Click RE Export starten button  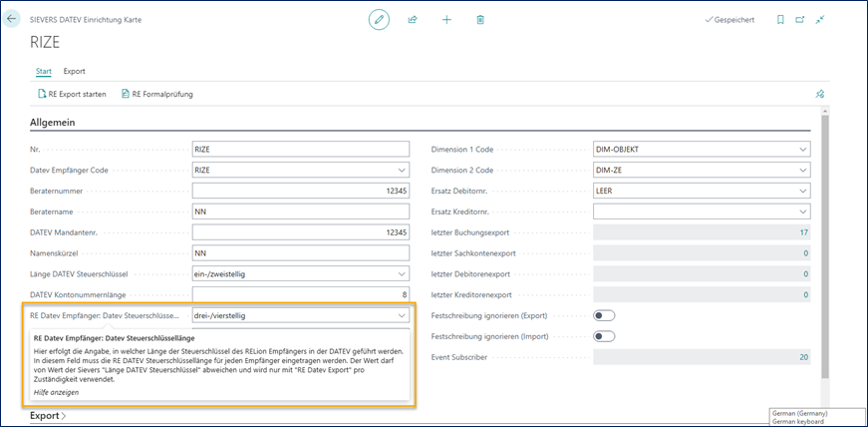(x=71, y=95)
